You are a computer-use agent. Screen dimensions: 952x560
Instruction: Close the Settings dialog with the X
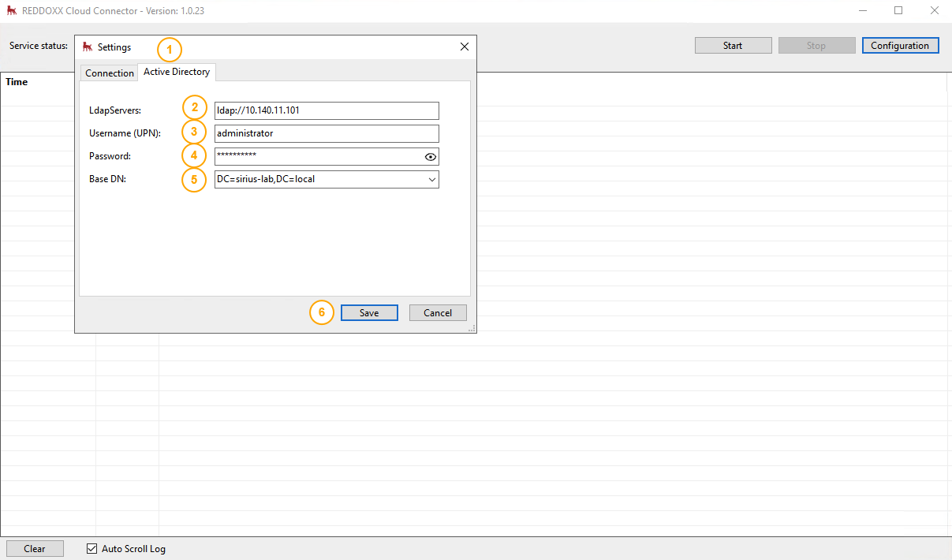[x=464, y=47]
